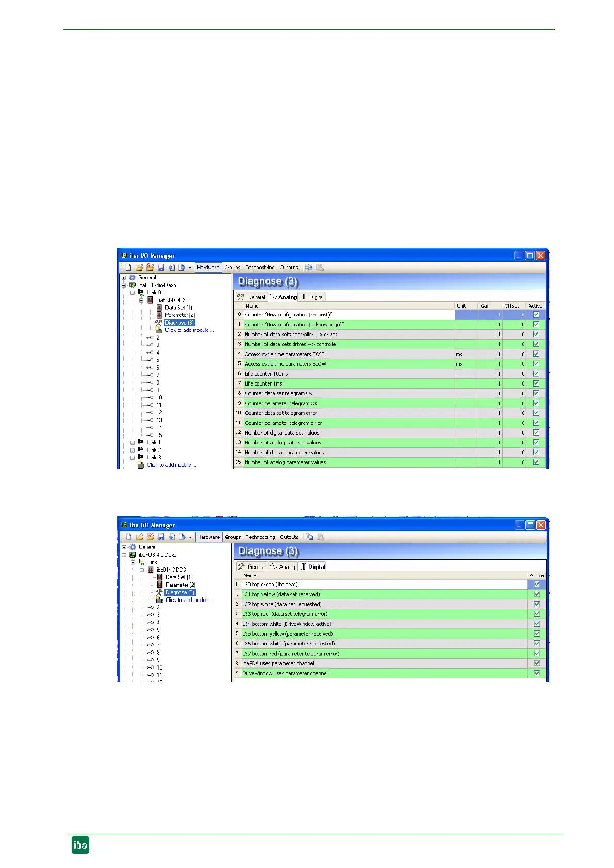Open export dropdown arrow in Digital-tab window toolbar
Screen dimensions: 614x868
coord(190,537)
